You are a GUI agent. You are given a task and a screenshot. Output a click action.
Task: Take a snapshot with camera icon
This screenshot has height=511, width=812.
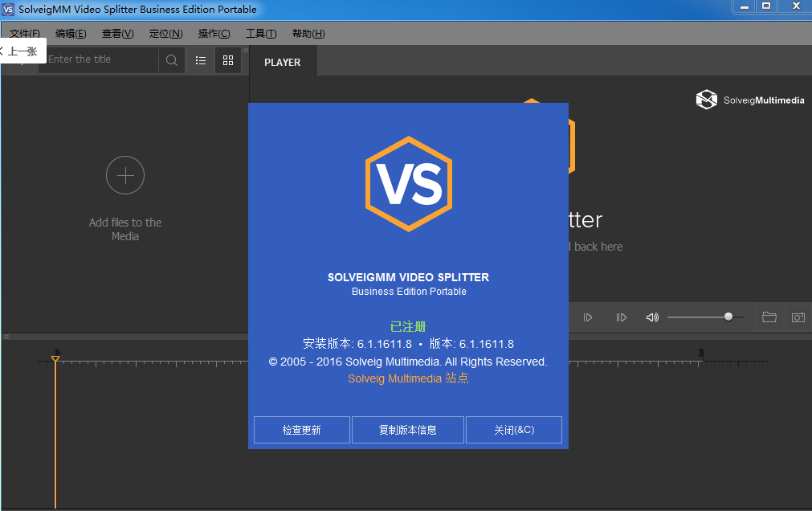(x=798, y=317)
